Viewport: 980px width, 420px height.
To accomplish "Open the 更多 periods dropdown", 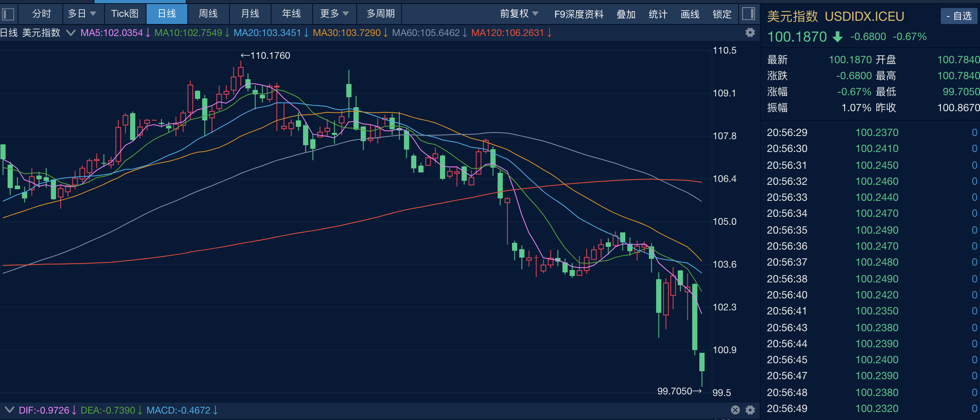I will tap(334, 13).
